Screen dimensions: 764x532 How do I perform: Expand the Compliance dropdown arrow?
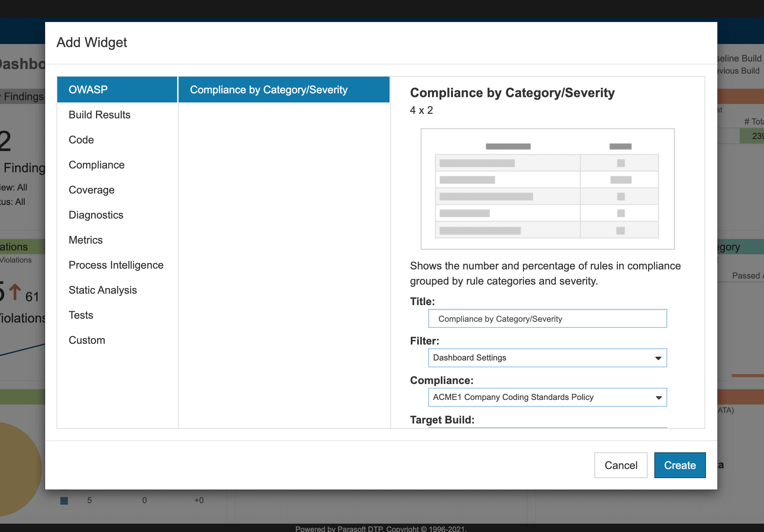(659, 398)
